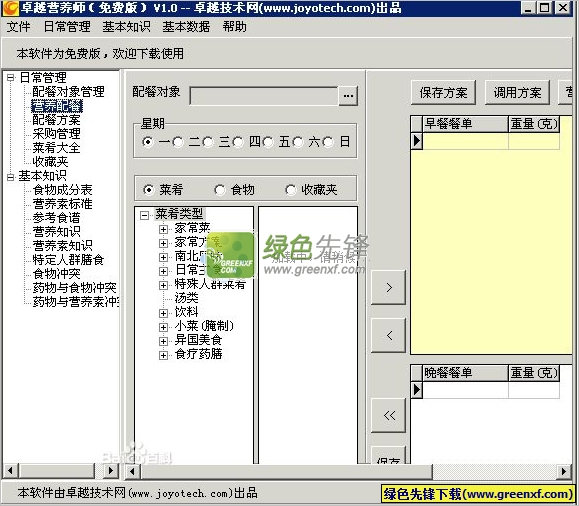Click the 调用方案 button
Screen dimensions: 579x506
(517, 92)
